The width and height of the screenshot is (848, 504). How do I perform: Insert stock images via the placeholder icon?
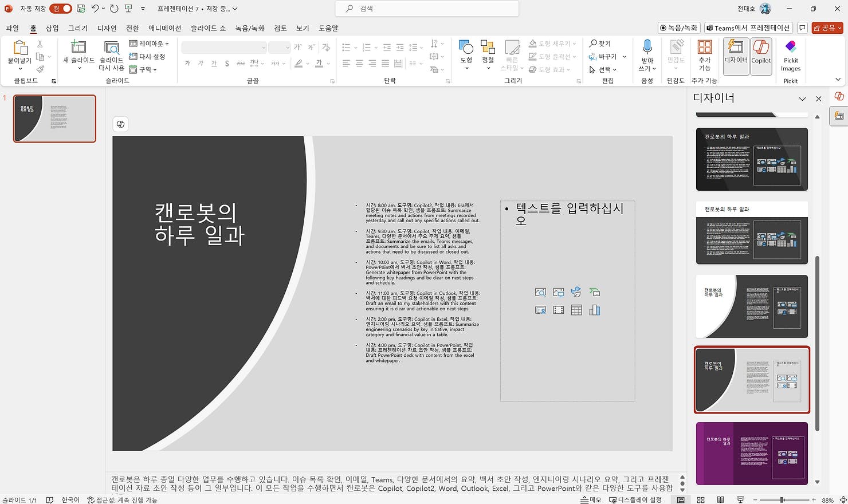540,292
